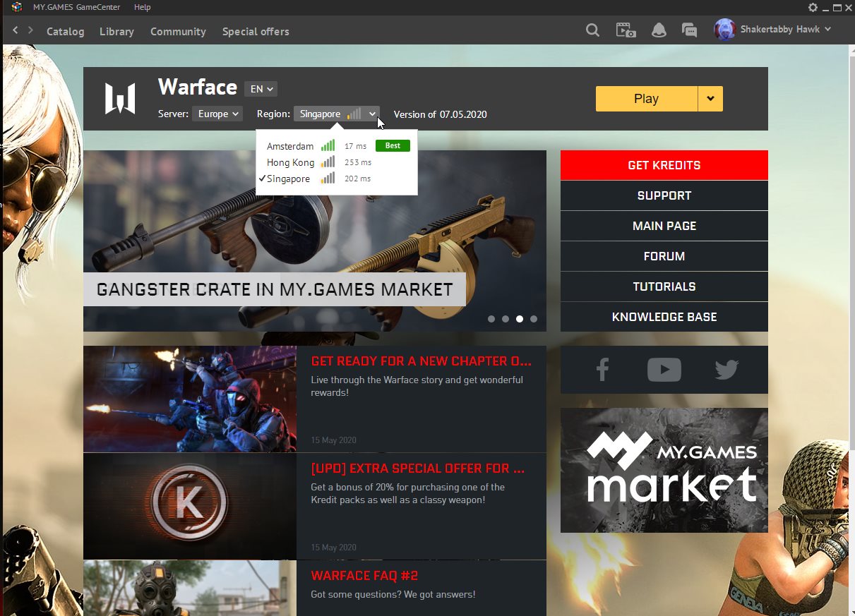Click the video recording camera icon
Screen dimensions: 855x616
click(x=626, y=30)
